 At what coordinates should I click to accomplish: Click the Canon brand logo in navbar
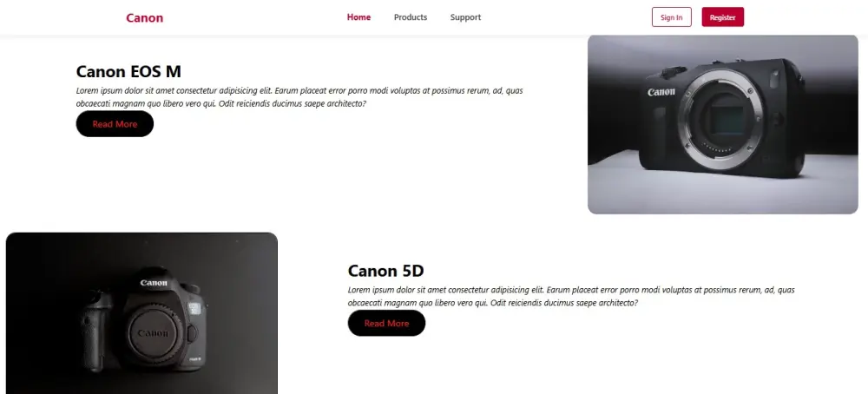pyautogui.click(x=144, y=17)
